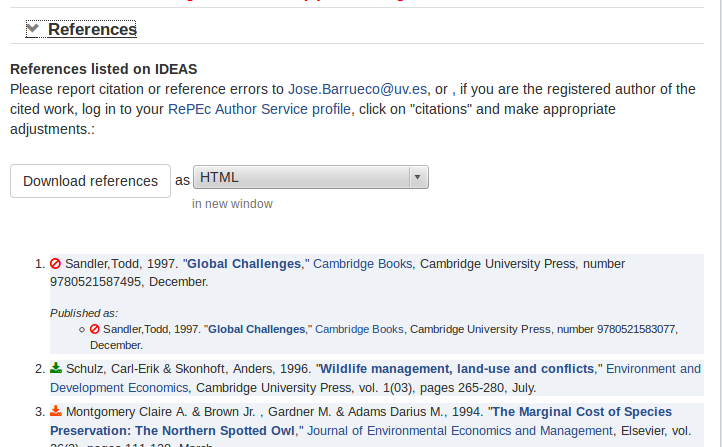
Task: Click orange download icon beside Montgomery reference
Action: 56,412
